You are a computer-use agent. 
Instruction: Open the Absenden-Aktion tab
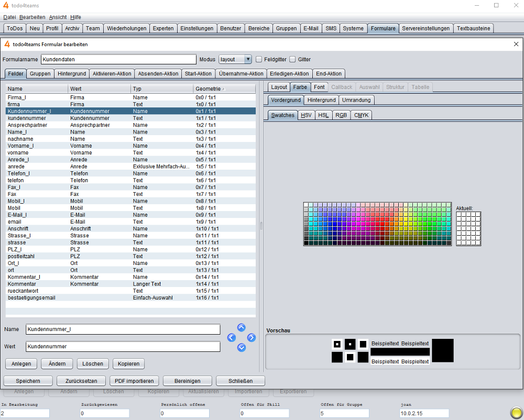click(x=158, y=74)
